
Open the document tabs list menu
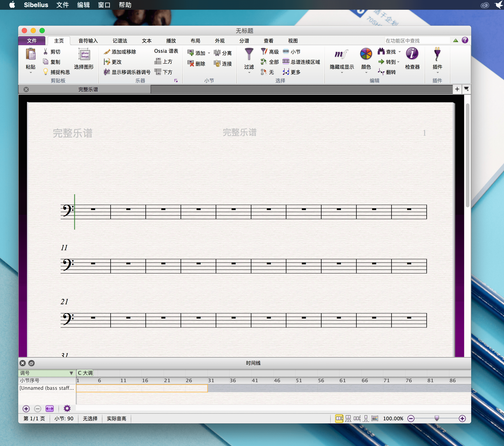466,89
